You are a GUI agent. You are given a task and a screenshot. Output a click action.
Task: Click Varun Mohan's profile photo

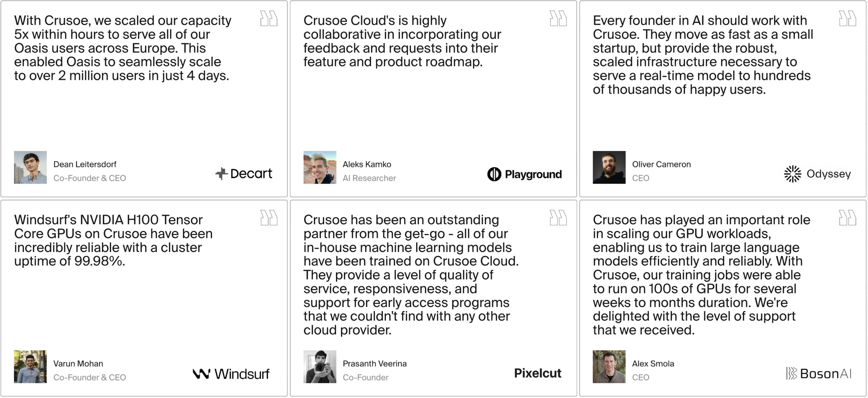(30, 367)
